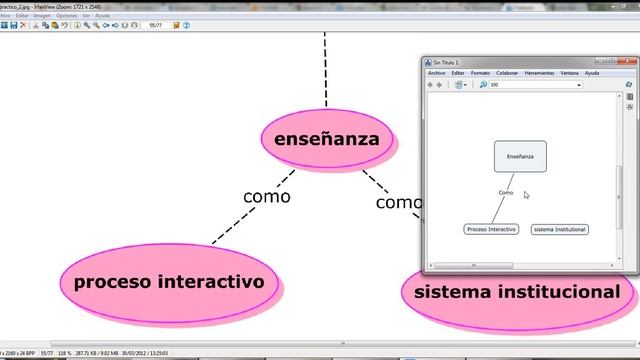640x360 pixels.
Task: Open the Archivo menu in CmapTools
Action: 436,73
